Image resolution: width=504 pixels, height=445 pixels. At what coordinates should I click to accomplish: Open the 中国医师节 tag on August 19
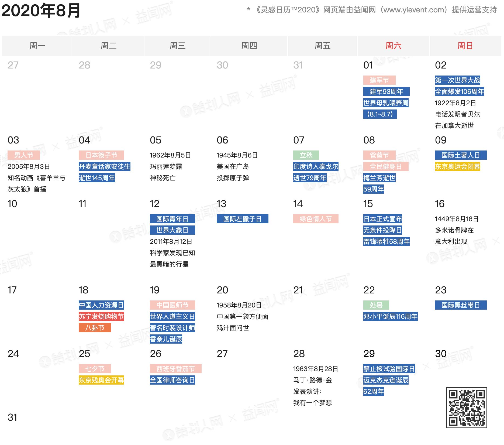[x=172, y=305]
